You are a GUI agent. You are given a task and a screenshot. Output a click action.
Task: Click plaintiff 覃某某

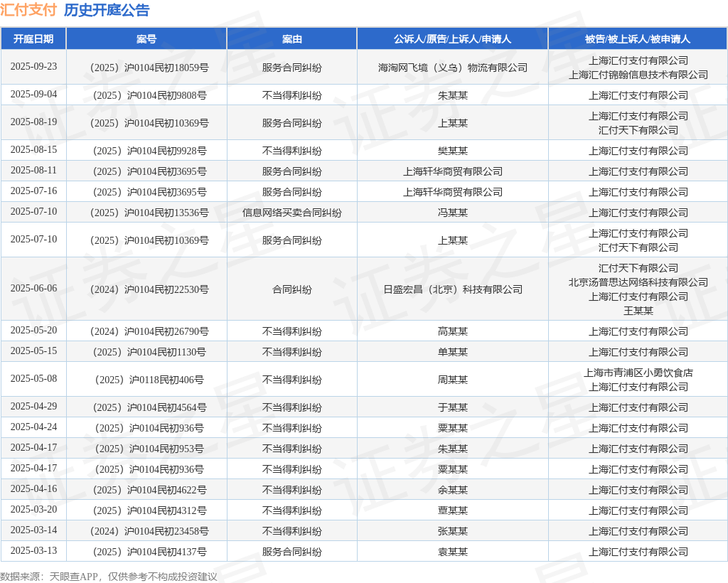pos(453,510)
